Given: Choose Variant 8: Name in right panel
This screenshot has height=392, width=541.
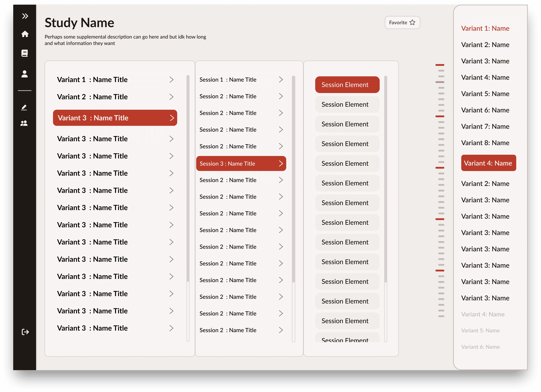Looking at the screenshot, I should 485,143.
